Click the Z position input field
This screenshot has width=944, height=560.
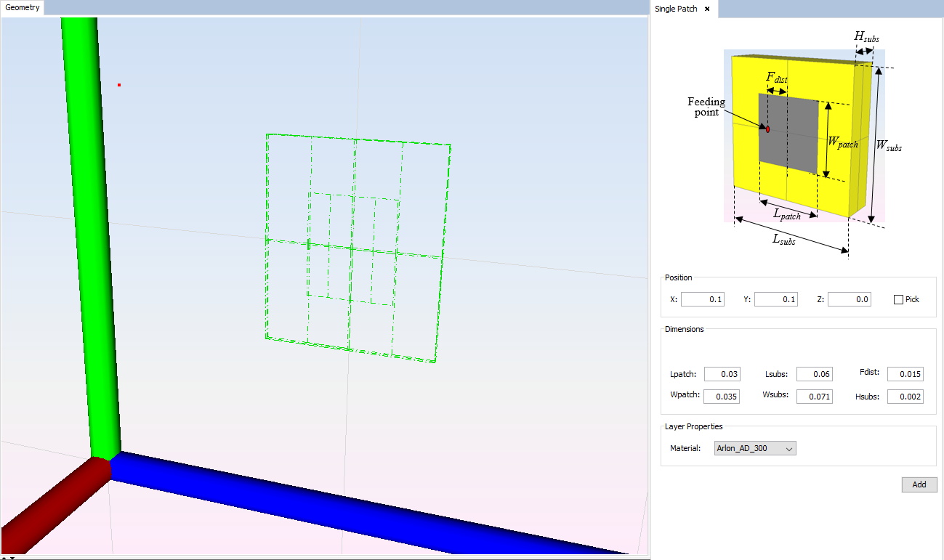(x=849, y=299)
